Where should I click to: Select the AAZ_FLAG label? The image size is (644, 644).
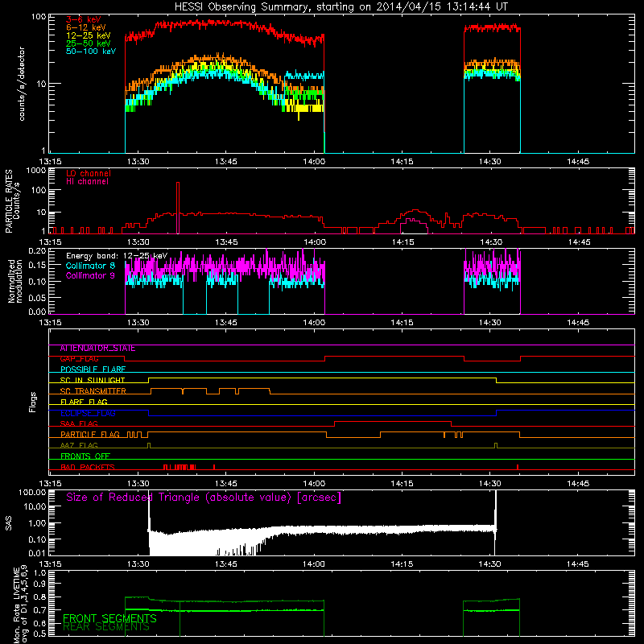point(79,446)
